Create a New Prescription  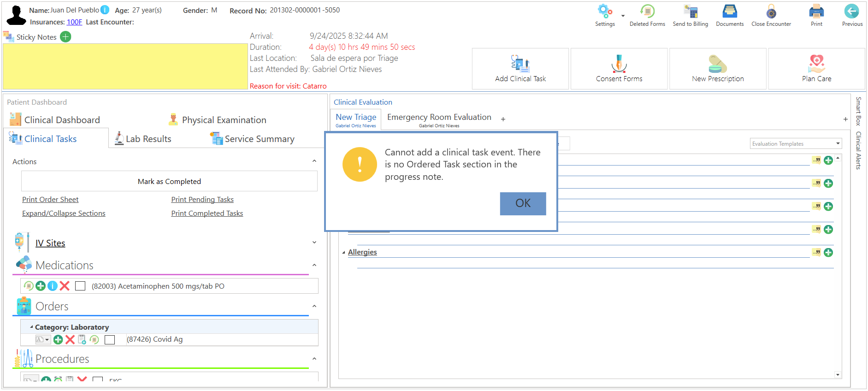click(717, 69)
